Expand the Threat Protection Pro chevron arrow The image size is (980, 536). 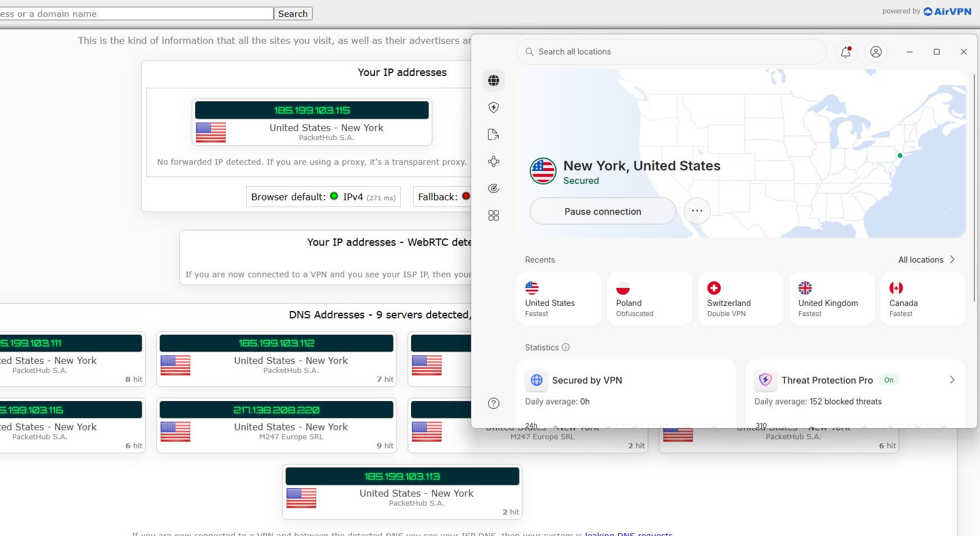tap(952, 380)
